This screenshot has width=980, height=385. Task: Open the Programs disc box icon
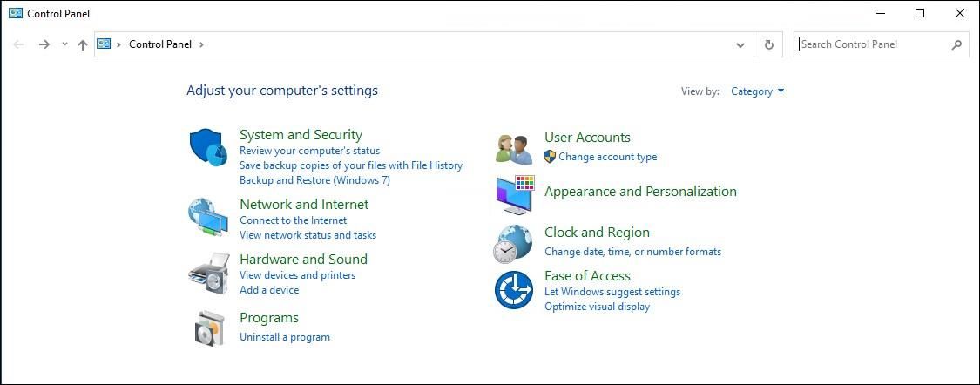point(209,328)
